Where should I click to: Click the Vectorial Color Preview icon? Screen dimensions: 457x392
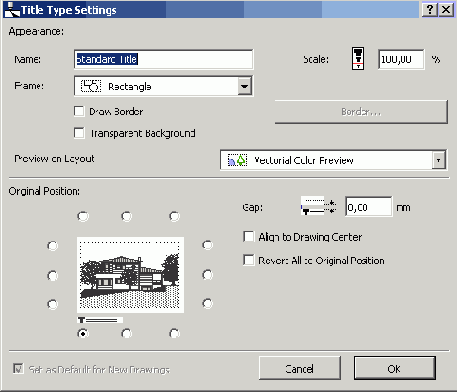click(237, 160)
